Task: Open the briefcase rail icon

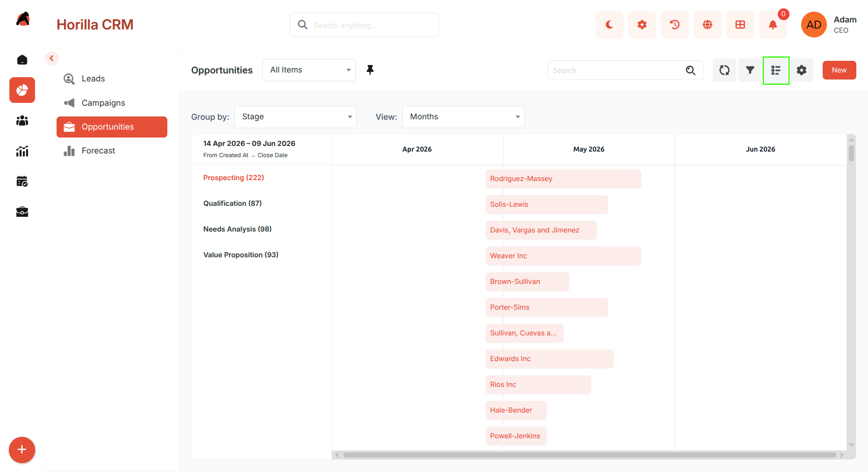Action: [x=22, y=212]
